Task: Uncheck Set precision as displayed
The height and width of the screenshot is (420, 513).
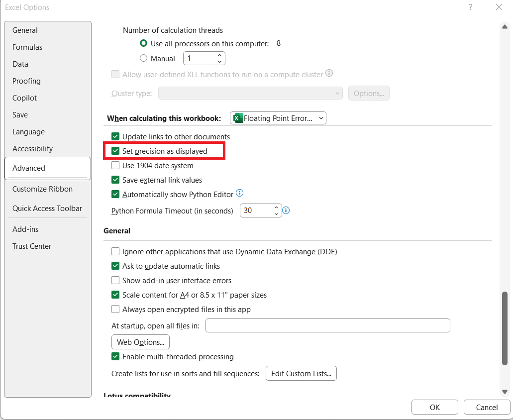Action: 115,151
